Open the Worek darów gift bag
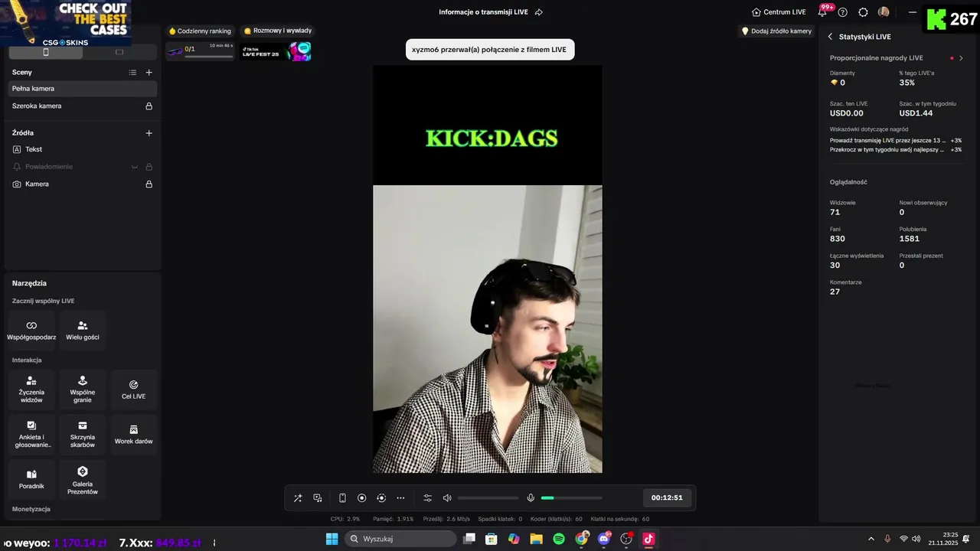Viewport: 980px width, 551px height. (133, 435)
